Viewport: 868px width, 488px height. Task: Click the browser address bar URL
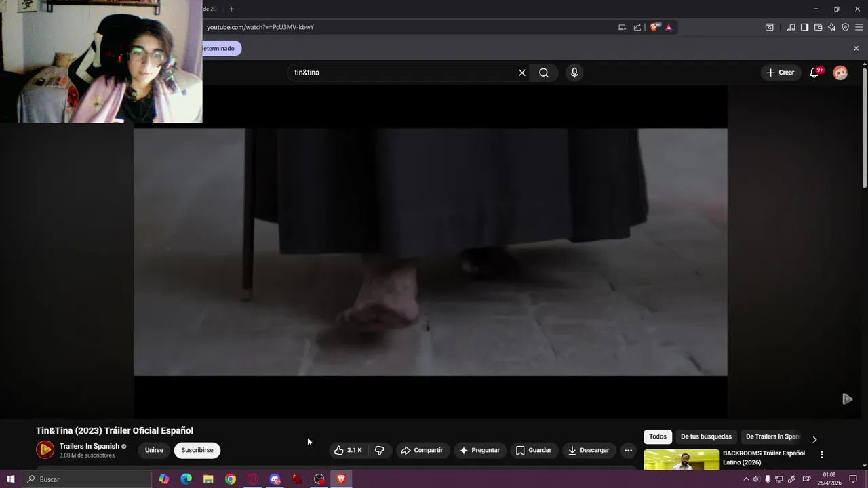point(260,27)
